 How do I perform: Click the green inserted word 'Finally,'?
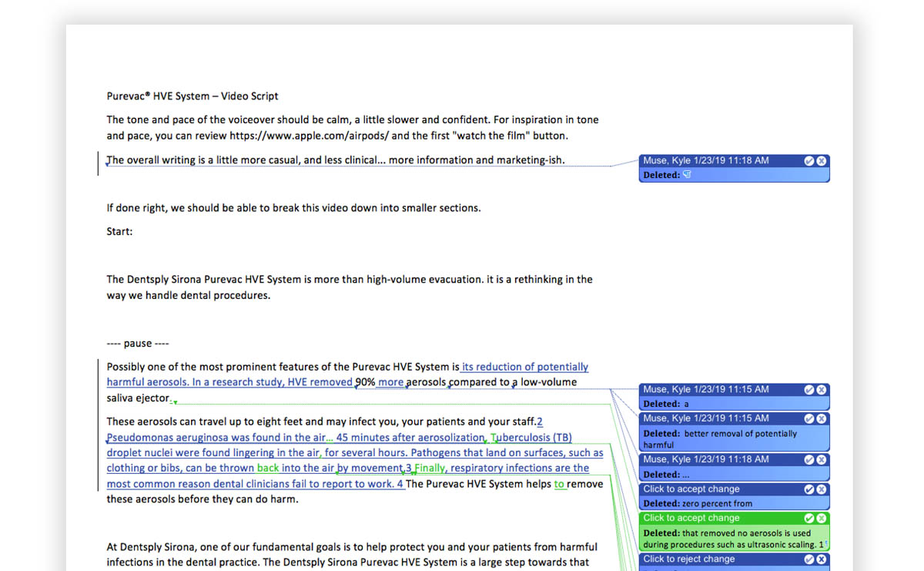tap(430, 468)
